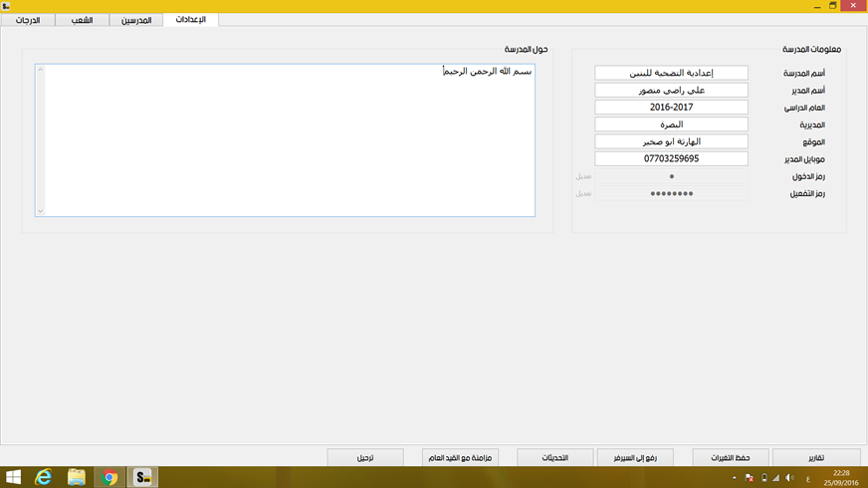Switch to the الشعب tab
This screenshot has width=868, height=488.
(x=83, y=20)
